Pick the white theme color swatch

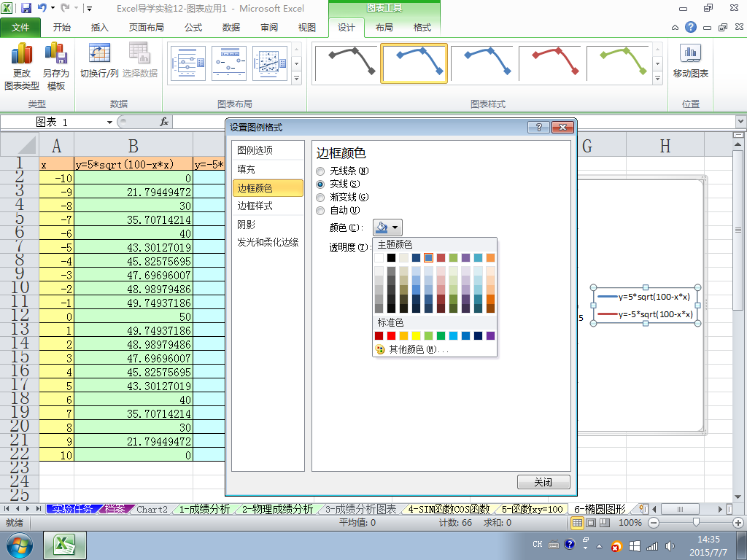[x=379, y=257]
